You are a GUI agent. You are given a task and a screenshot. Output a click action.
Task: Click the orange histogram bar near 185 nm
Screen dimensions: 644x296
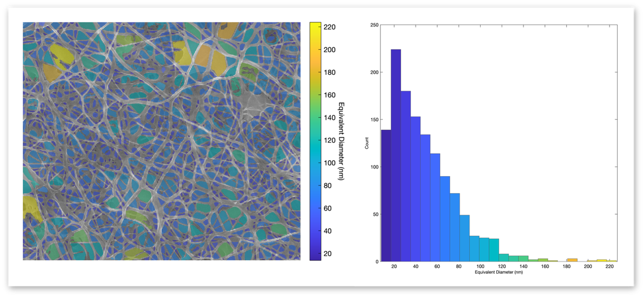tap(573, 260)
